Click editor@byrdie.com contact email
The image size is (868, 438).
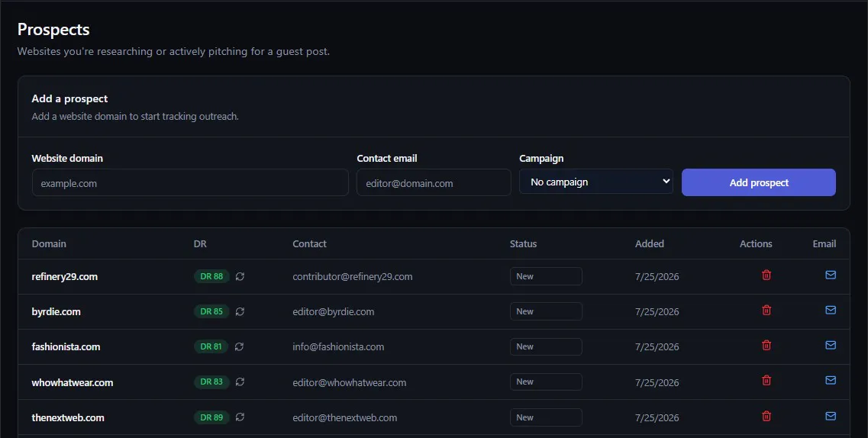tap(334, 312)
